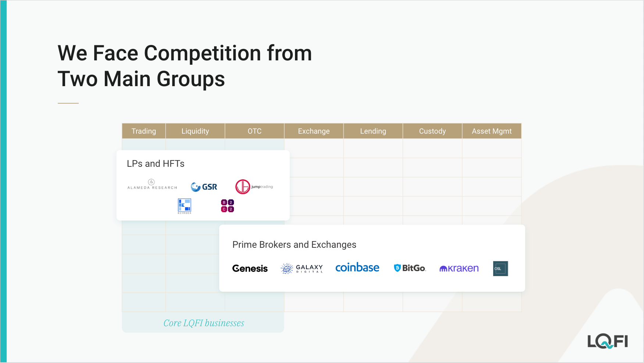The width and height of the screenshot is (644, 363).
Task: Click the Keyrock logo
Action: tap(184, 206)
